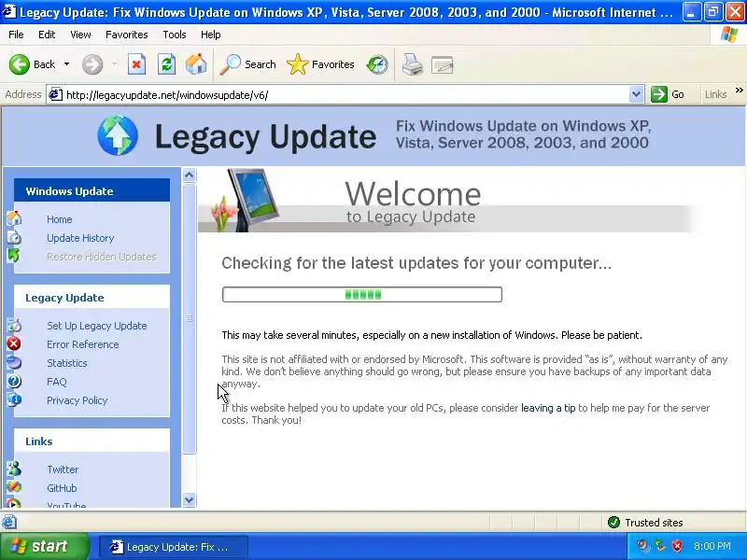Click the Set Up Legacy Update icon

pos(14,325)
